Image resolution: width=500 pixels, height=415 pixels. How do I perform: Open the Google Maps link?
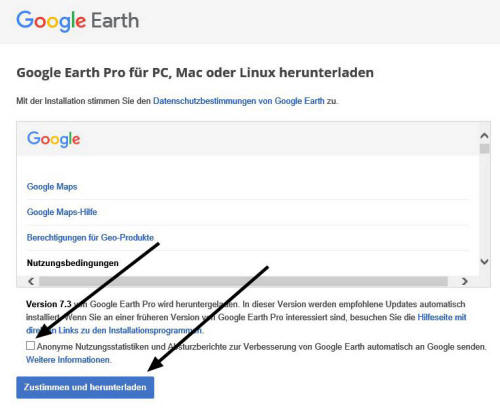pos(52,187)
